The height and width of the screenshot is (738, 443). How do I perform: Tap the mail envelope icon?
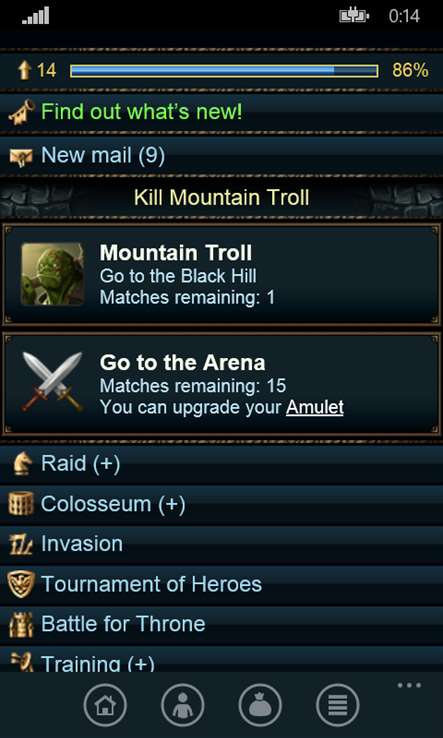(x=21, y=156)
